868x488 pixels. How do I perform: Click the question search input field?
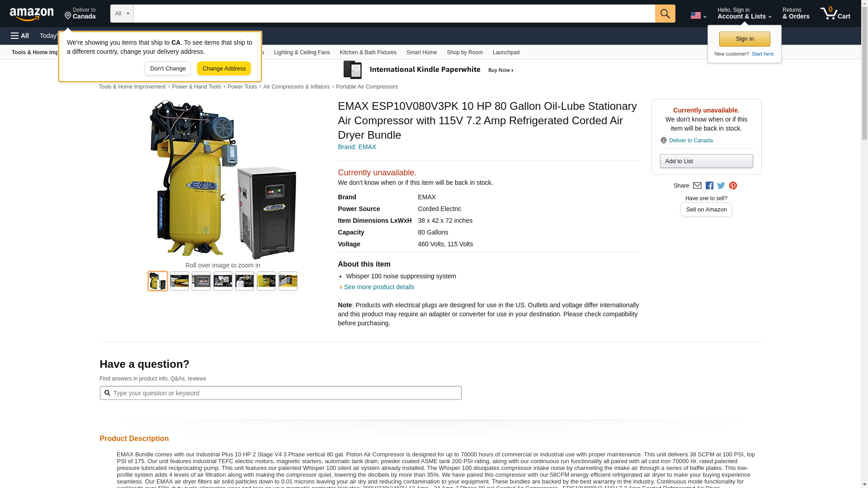coord(280,393)
